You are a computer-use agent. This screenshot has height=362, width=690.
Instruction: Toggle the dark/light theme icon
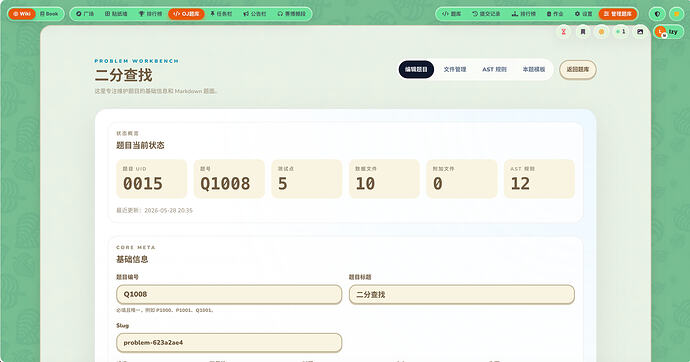657,14
